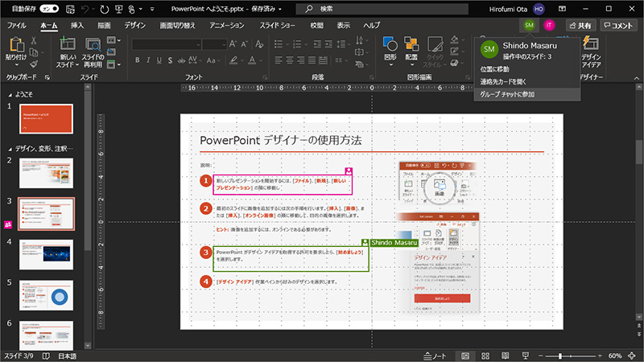The height and width of the screenshot is (362, 644).
Task: Click the pink collaborator avatar
Action: click(x=549, y=26)
